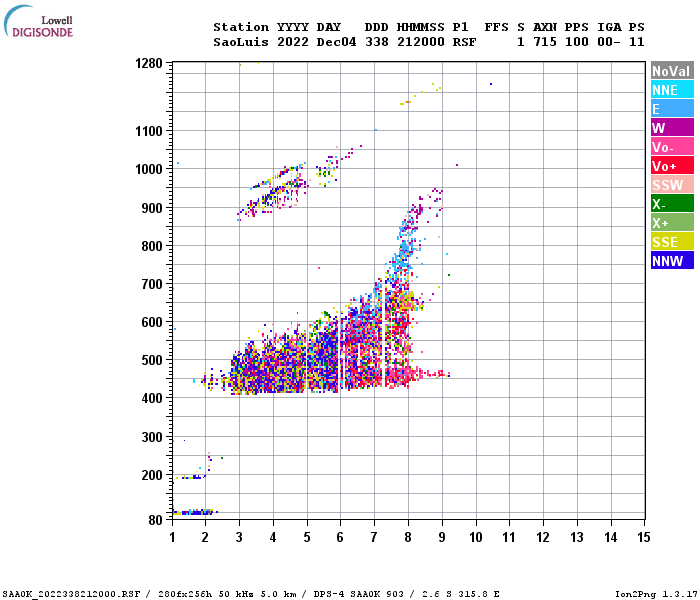Select the E blue legend swatch
This screenshot has height=600, width=700.
click(672, 109)
